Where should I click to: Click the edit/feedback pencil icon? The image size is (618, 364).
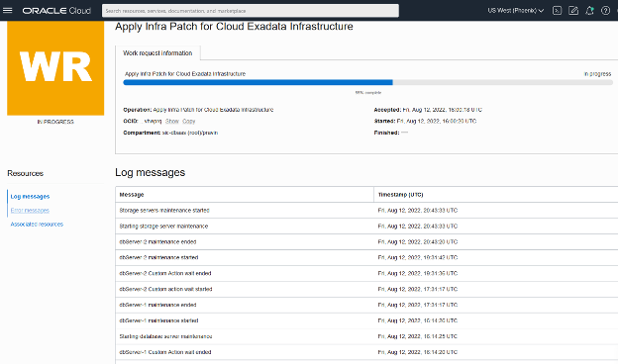pyautogui.click(x=573, y=11)
